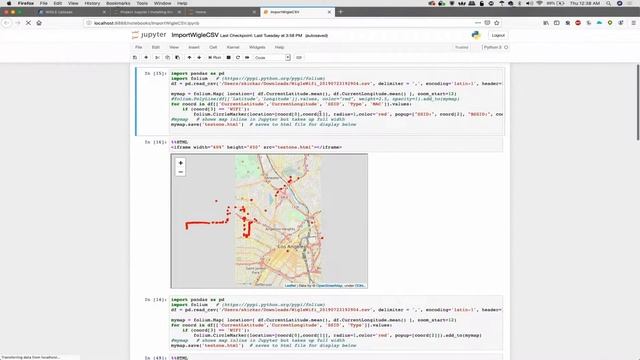Viewport: 640px width, 360px height.
Task: Restart kernel and re-run the notebook
Action: click(247, 58)
